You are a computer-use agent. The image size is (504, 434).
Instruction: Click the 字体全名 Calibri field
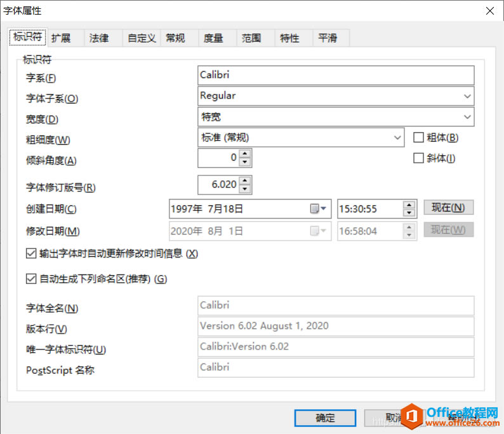[x=336, y=306]
